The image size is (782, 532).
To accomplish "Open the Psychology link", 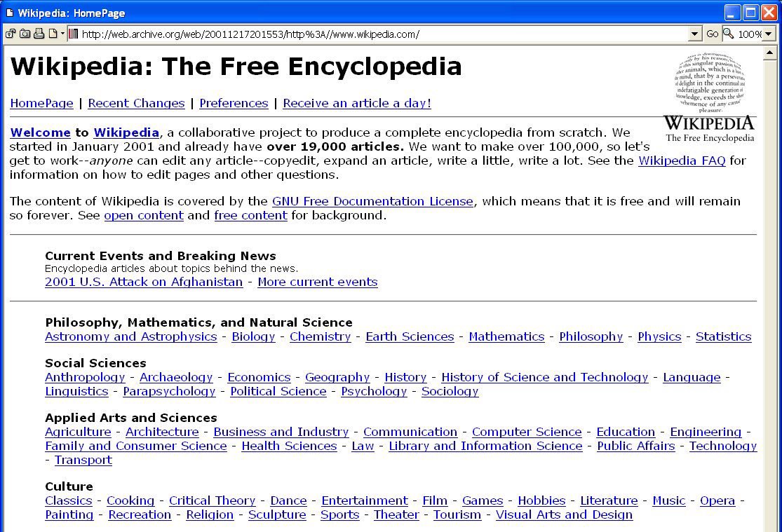I will tap(374, 391).
